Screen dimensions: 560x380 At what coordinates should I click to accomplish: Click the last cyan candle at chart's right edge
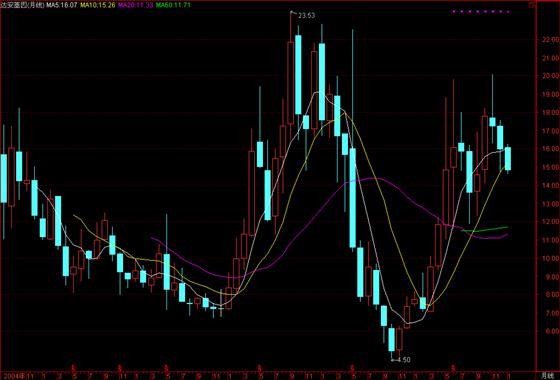pos(508,158)
